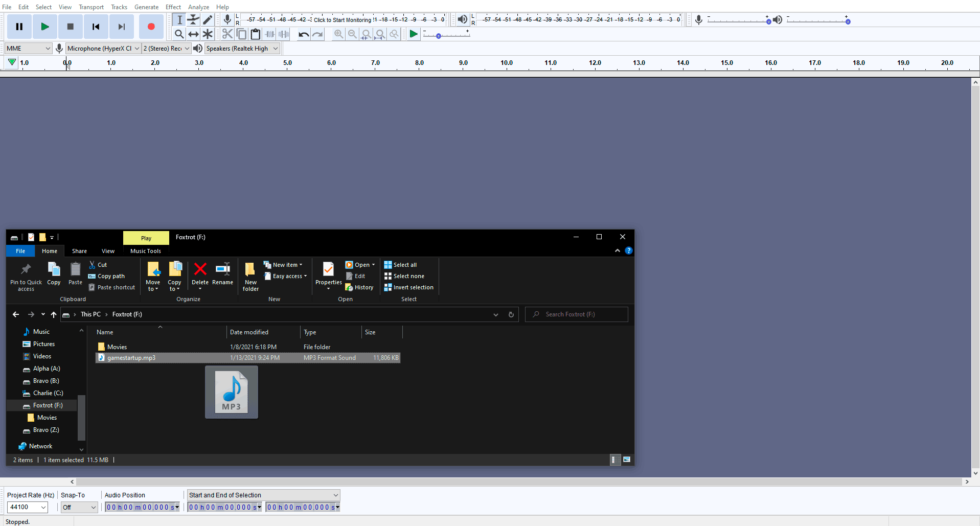
Task: Select the Draw pencil tool
Action: 207,20
